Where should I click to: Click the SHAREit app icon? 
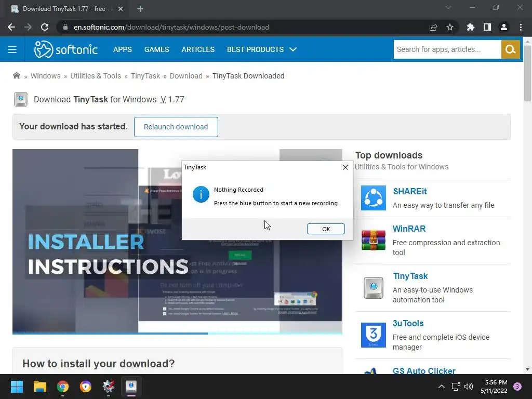(373, 198)
